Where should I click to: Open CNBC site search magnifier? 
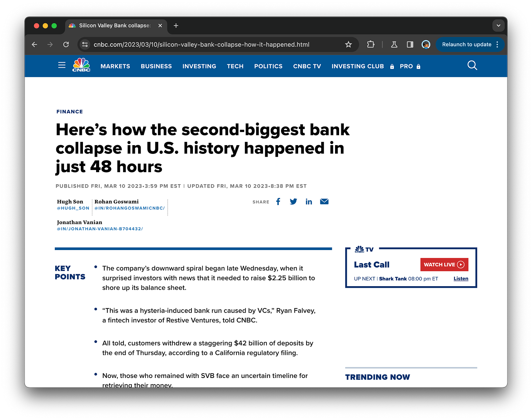(x=472, y=65)
